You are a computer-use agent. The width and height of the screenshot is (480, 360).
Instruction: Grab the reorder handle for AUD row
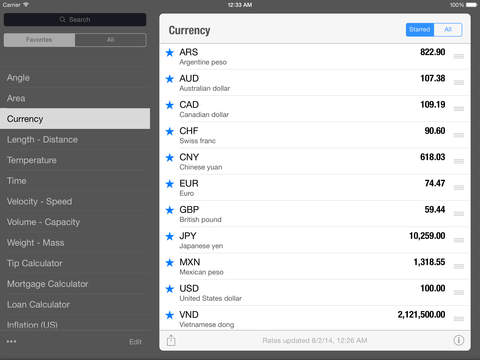click(459, 83)
